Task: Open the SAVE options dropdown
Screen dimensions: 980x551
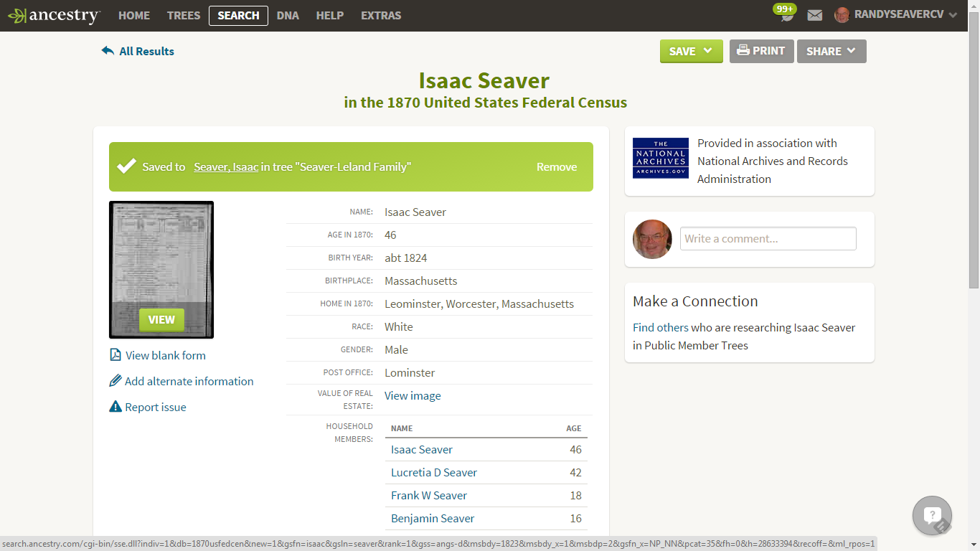Action: [691, 51]
